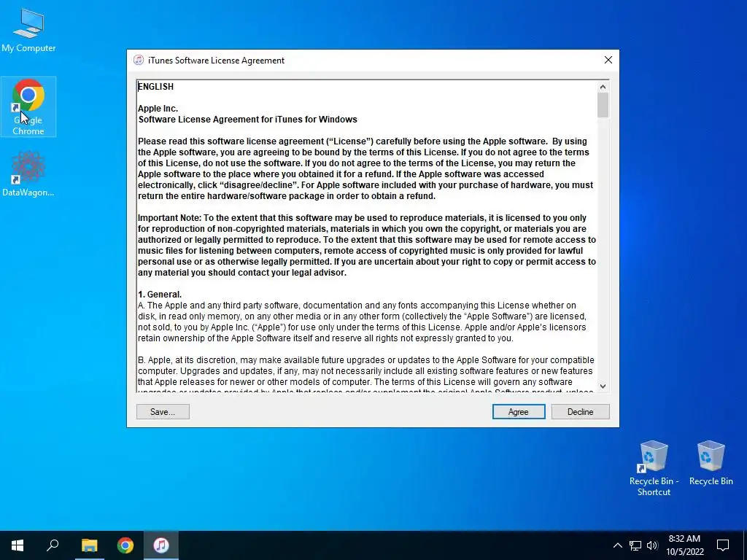Click the 'Apple Inc.' line in license
Image resolution: width=747 pixels, height=560 pixels.
pyautogui.click(x=158, y=109)
